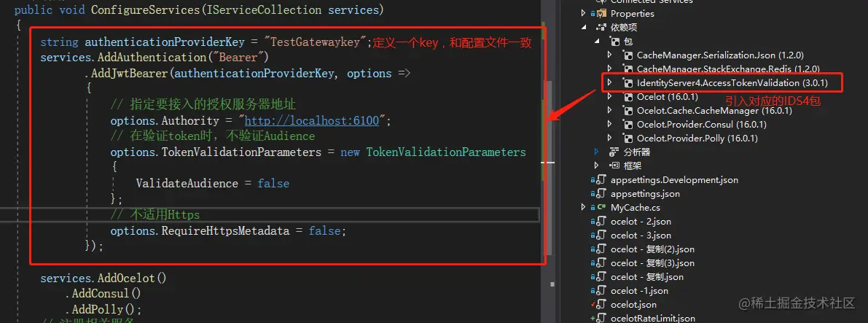Viewport: 868px width, 323px height.
Task: Select ocelotRateLimit.json file
Action: click(653, 318)
